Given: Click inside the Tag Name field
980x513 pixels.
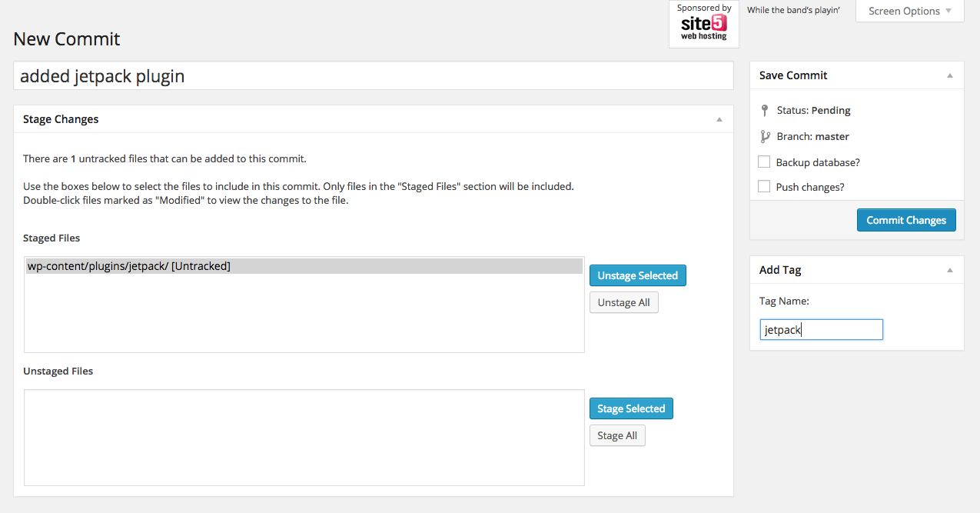Looking at the screenshot, I should [x=820, y=329].
